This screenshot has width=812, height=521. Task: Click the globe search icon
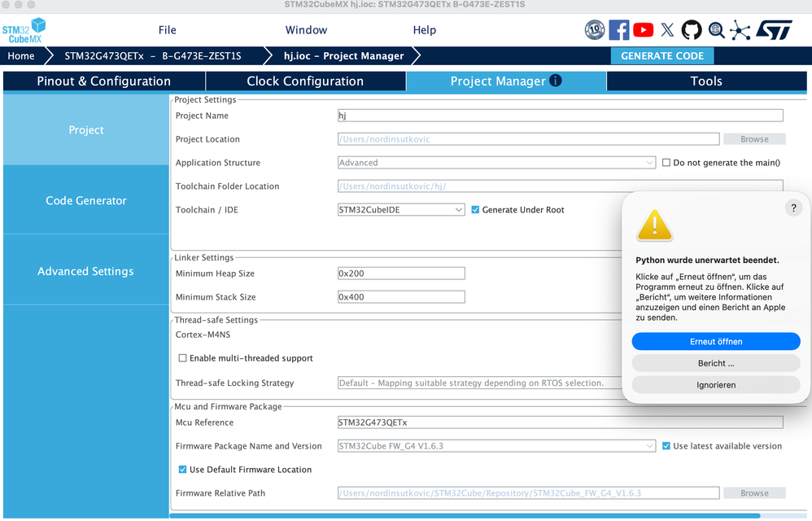[716, 30]
